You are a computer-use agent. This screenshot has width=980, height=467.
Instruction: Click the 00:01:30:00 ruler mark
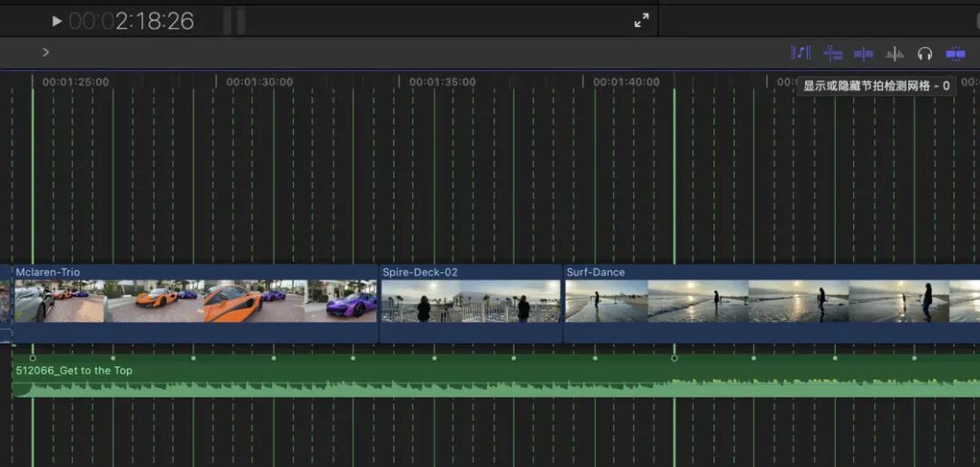(x=260, y=82)
